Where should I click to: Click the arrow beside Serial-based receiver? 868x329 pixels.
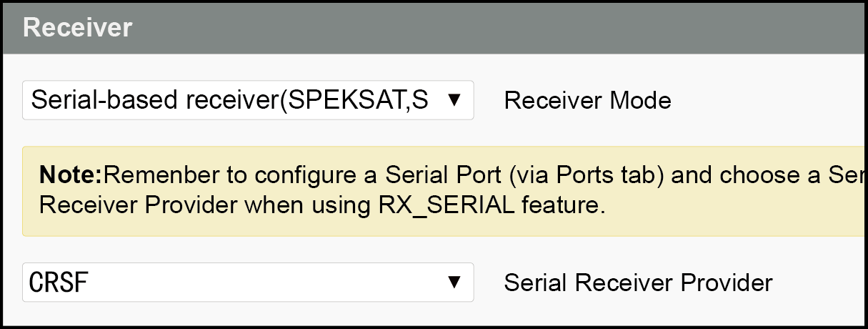pos(453,99)
